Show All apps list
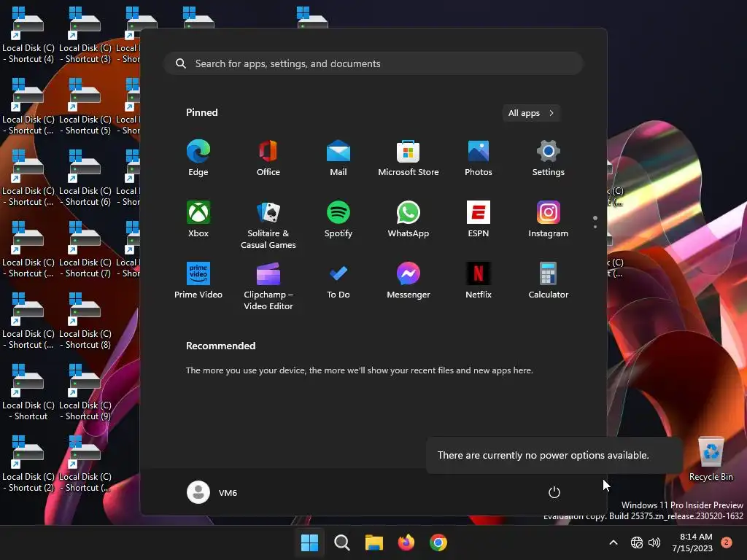The height and width of the screenshot is (560, 747). [531, 113]
